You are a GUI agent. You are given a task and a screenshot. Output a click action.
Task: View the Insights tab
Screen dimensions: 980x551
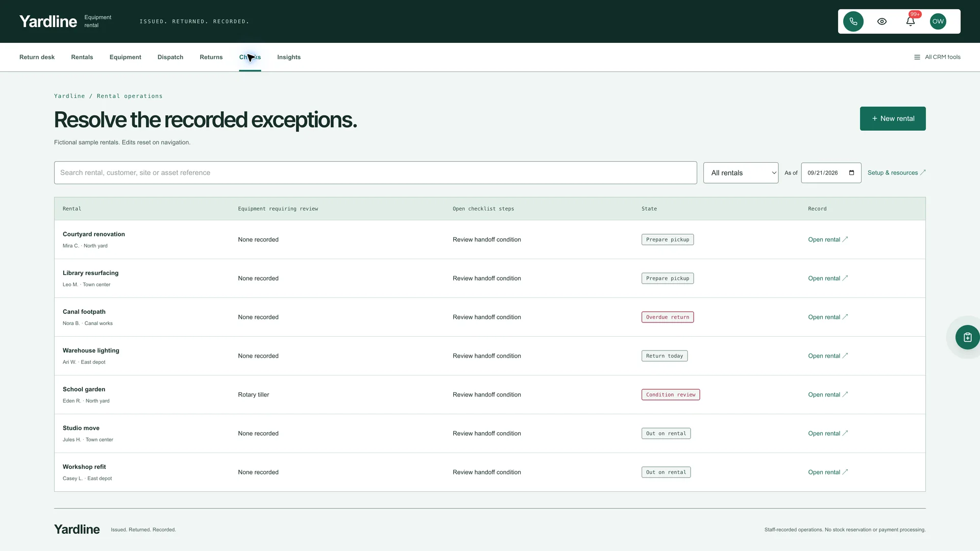pos(288,57)
